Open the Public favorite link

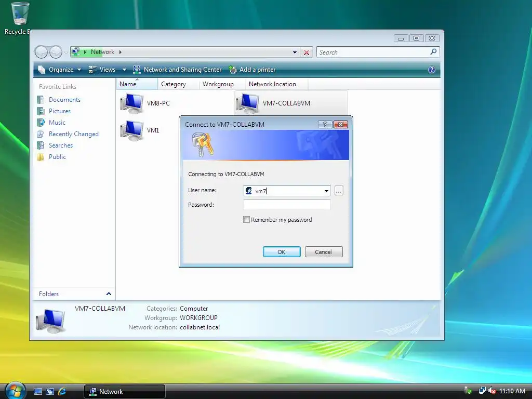[57, 157]
